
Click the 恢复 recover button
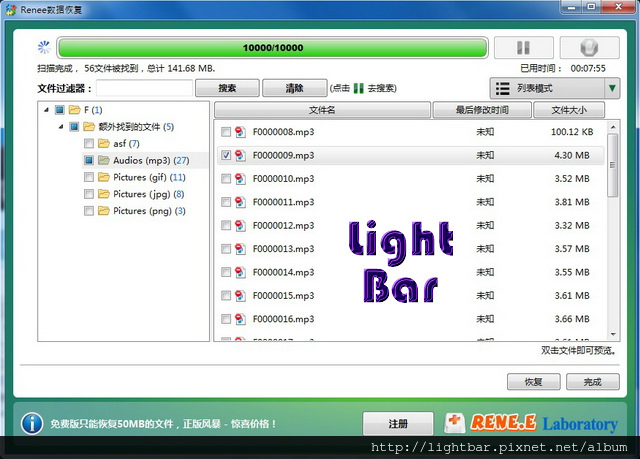point(533,382)
